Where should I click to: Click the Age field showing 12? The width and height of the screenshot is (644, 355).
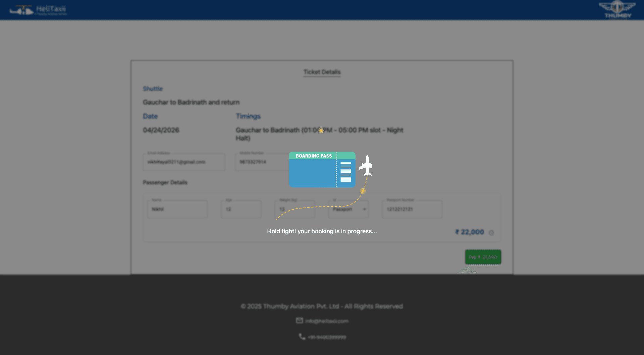[241, 209]
